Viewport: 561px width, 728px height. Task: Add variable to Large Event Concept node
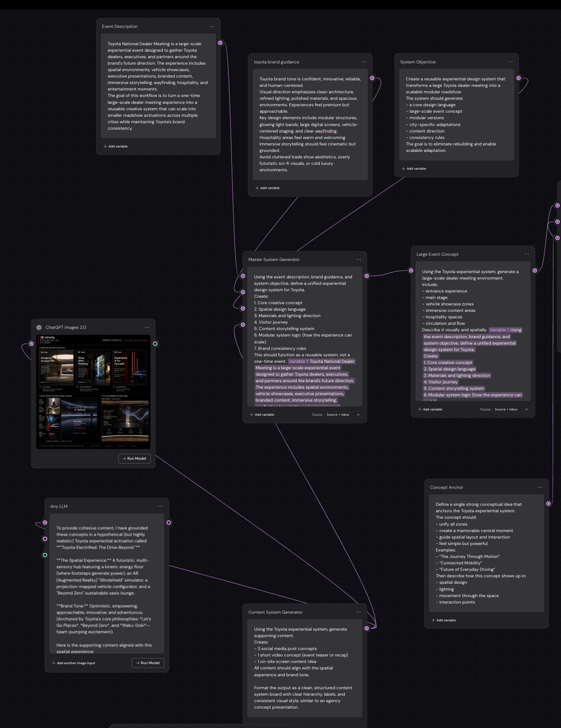(x=430, y=409)
